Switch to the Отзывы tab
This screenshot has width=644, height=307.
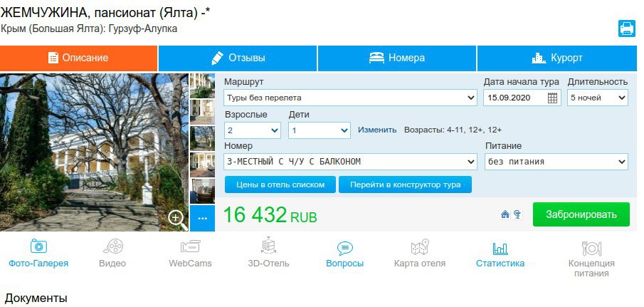coord(238,58)
